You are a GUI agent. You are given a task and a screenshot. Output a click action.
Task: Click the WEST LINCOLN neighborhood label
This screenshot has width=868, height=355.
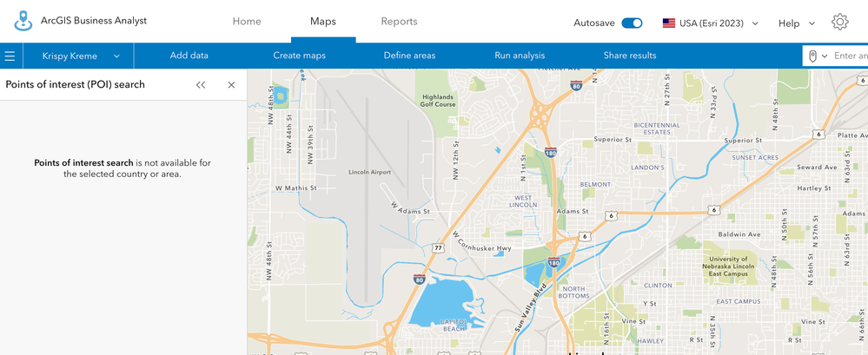point(523,201)
